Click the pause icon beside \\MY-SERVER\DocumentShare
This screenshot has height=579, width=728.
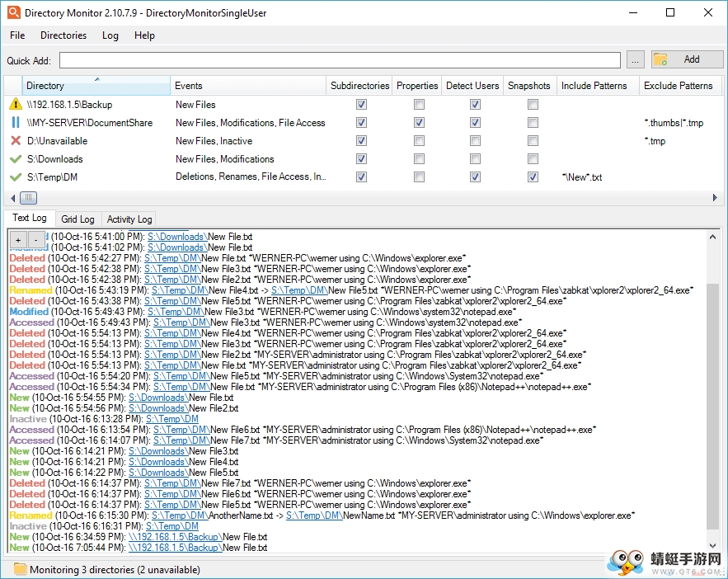16,122
